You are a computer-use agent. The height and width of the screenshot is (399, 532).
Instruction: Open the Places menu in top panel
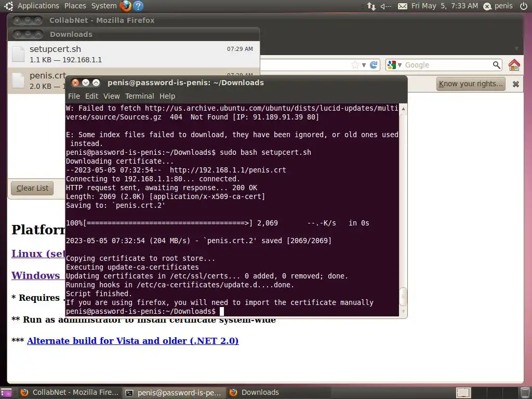point(75,6)
